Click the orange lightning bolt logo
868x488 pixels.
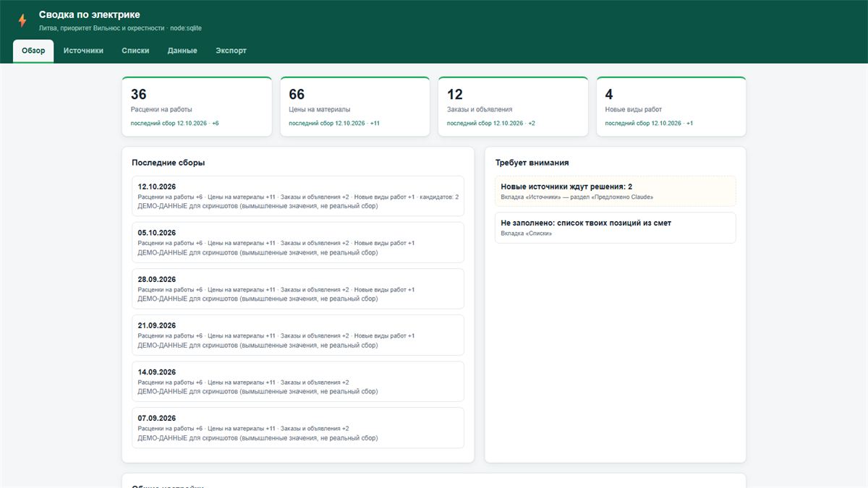22,20
